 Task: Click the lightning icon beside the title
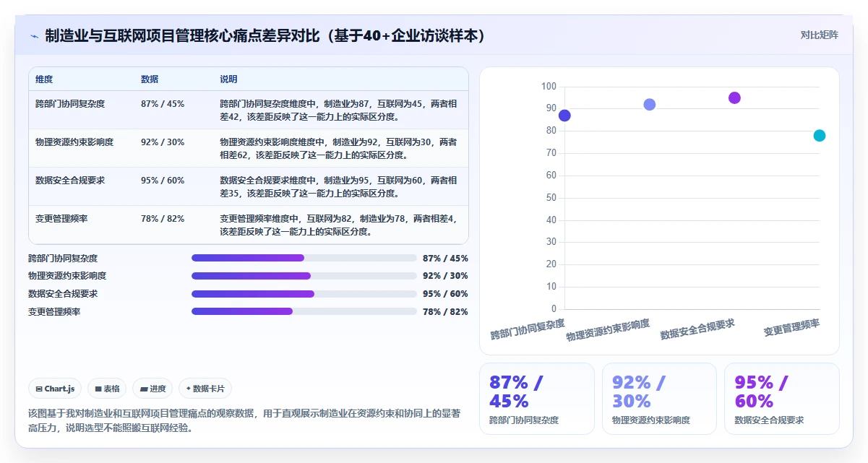pos(34,35)
